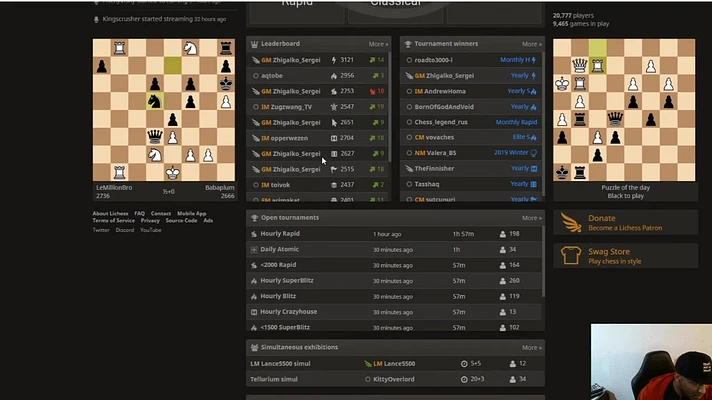The height and width of the screenshot is (400, 712).
Task: Open the Twitter footer link
Action: coord(101,230)
